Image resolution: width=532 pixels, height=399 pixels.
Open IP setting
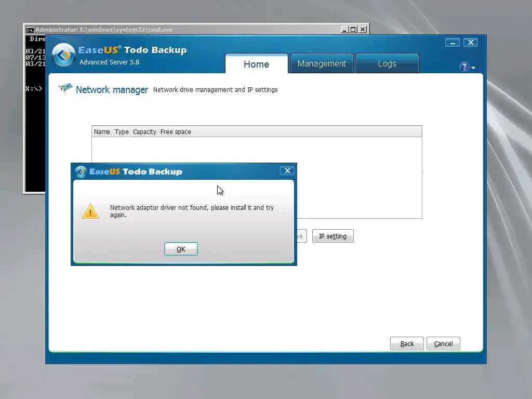[333, 236]
